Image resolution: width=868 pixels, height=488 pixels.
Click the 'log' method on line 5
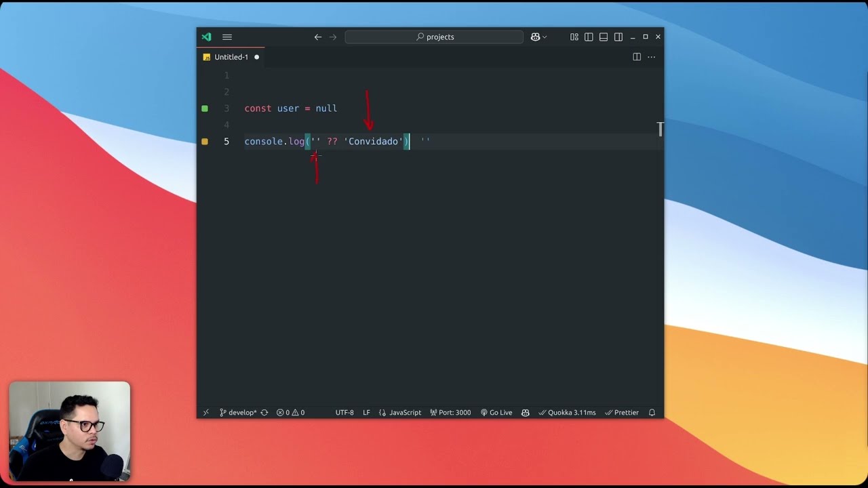point(296,142)
